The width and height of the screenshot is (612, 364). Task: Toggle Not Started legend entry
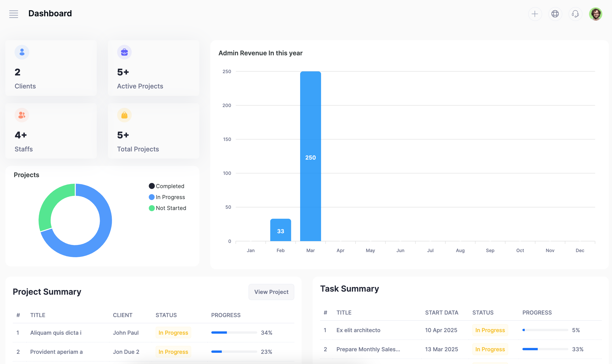coord(168,208)
